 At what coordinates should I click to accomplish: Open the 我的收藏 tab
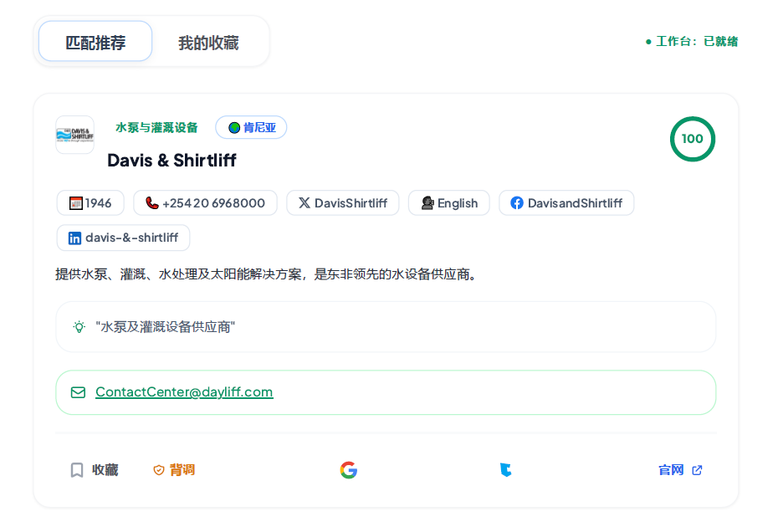(208, 43)
